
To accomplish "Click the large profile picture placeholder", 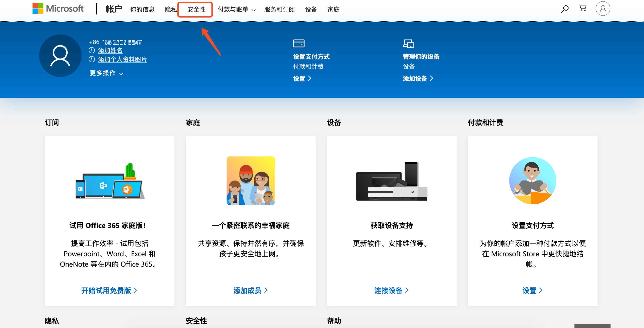I will coord(60,55).
